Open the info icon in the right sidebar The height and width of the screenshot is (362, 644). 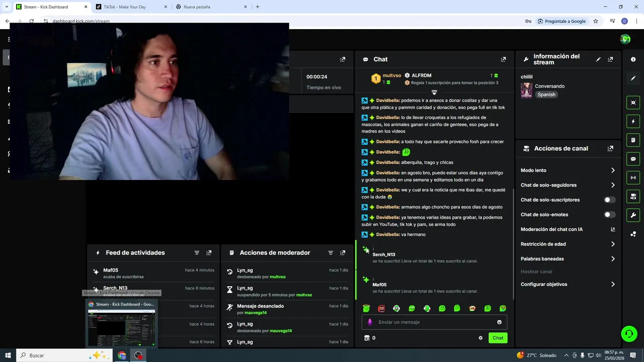click(633, 59)
